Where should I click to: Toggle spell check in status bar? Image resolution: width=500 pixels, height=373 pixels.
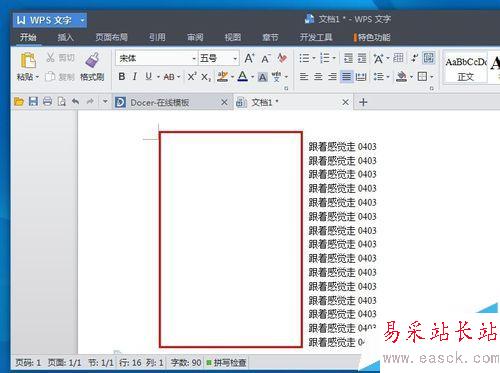point(226,362)
